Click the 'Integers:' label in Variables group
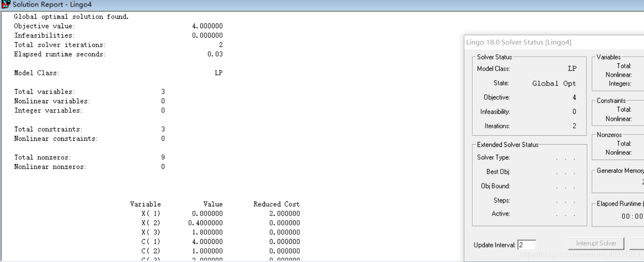 [620, 83]
